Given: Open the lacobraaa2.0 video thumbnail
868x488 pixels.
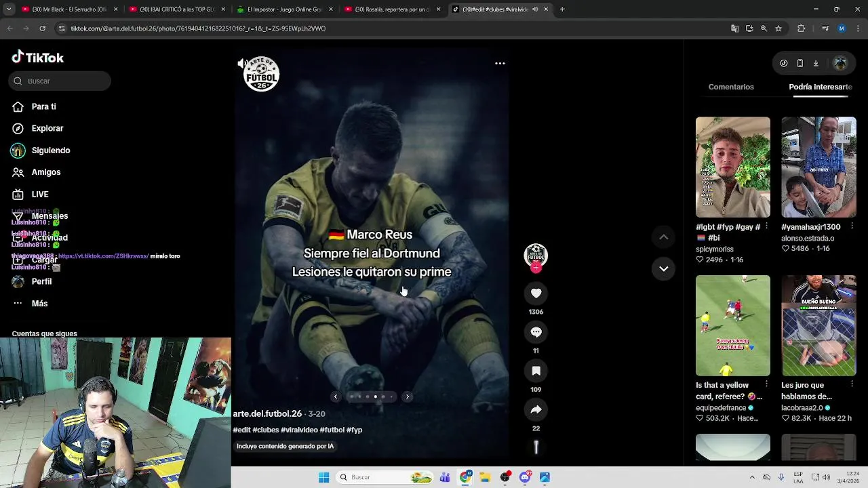Looking at the screenshot, I should (818, 325).
